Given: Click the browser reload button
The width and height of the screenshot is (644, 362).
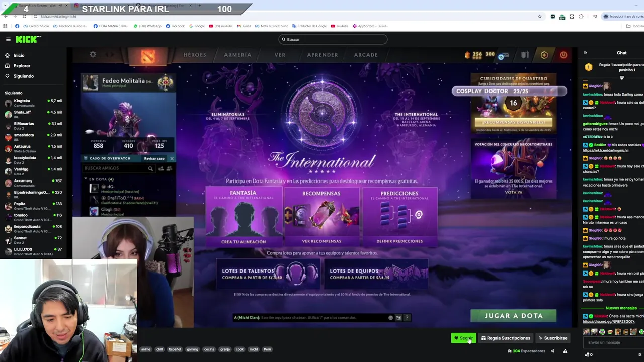Looking at the screenshot, I should tap(24, 16).
